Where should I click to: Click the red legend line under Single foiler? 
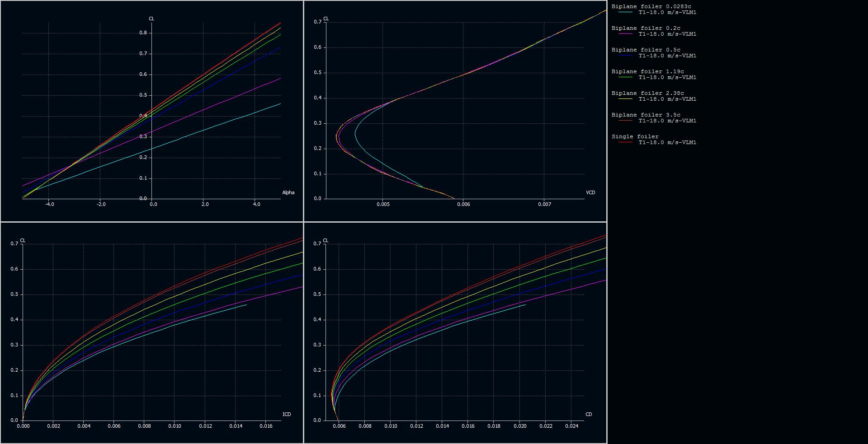click(626, 143)
